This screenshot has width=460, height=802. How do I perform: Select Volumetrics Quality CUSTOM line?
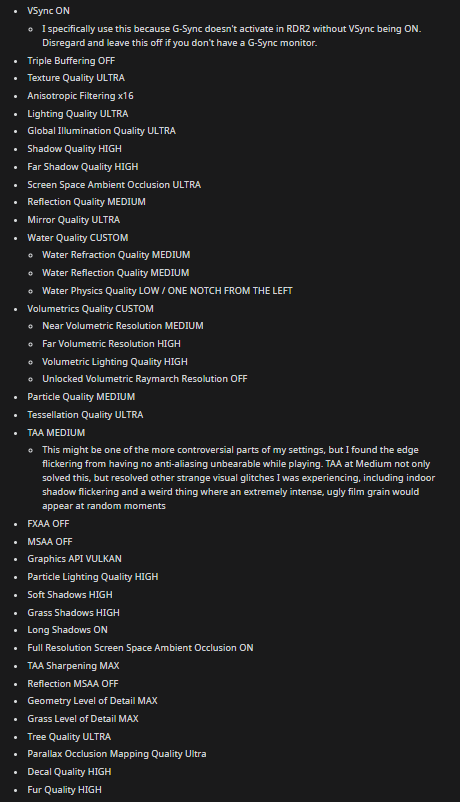[x=90, y=309]
